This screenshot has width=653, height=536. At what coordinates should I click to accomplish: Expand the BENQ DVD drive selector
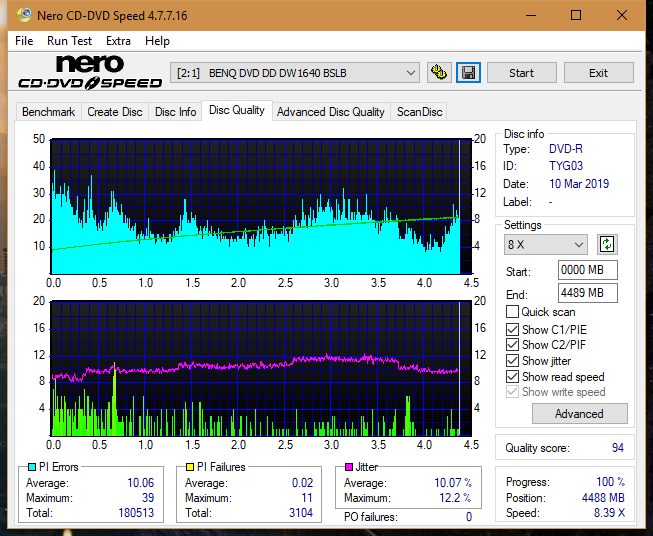[295, 73]
